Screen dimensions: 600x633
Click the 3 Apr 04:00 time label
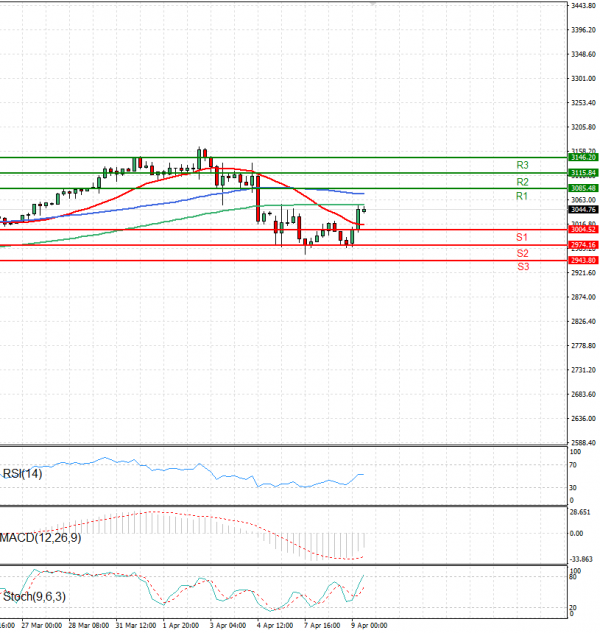(x=228, y=625)
